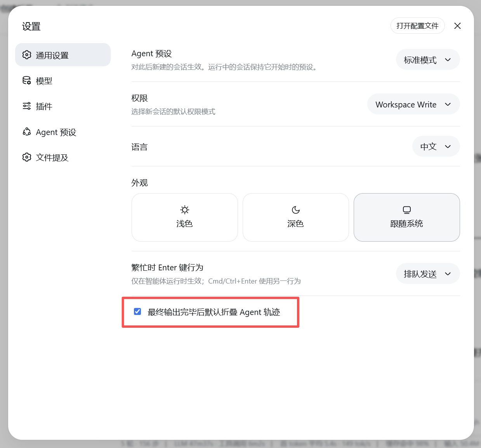Click the 权限 setting label
This screenshot has width=481, height=448.
139,98
